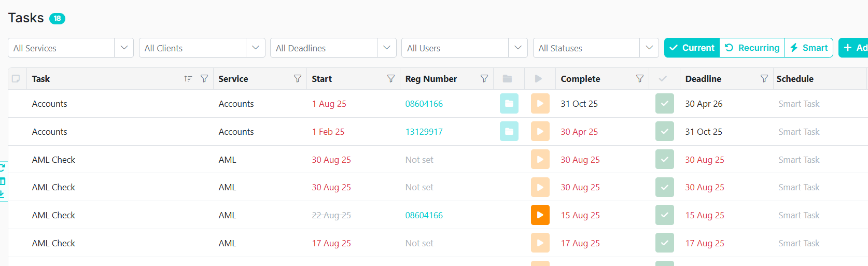The width and height of the screenshot is (868, 266).
Task: Click AML Check task name in 15 Aug 25 row
Action: coord(53,215)
